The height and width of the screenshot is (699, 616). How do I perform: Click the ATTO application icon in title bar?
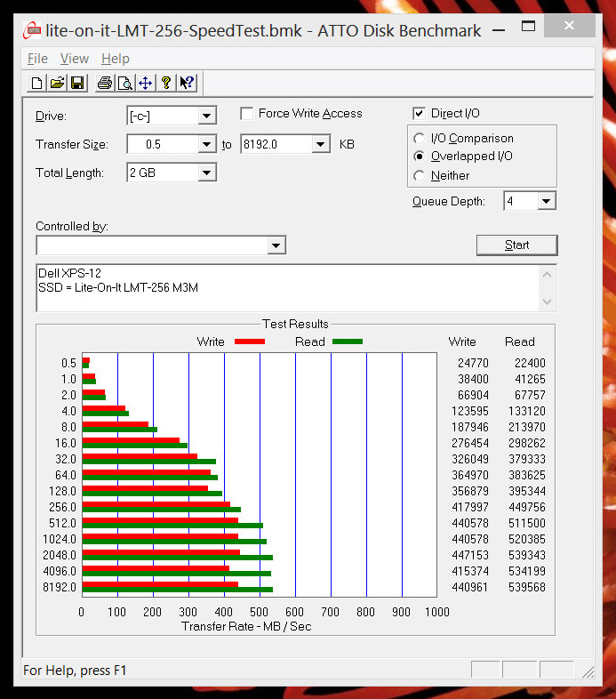(x=32, y=30)
